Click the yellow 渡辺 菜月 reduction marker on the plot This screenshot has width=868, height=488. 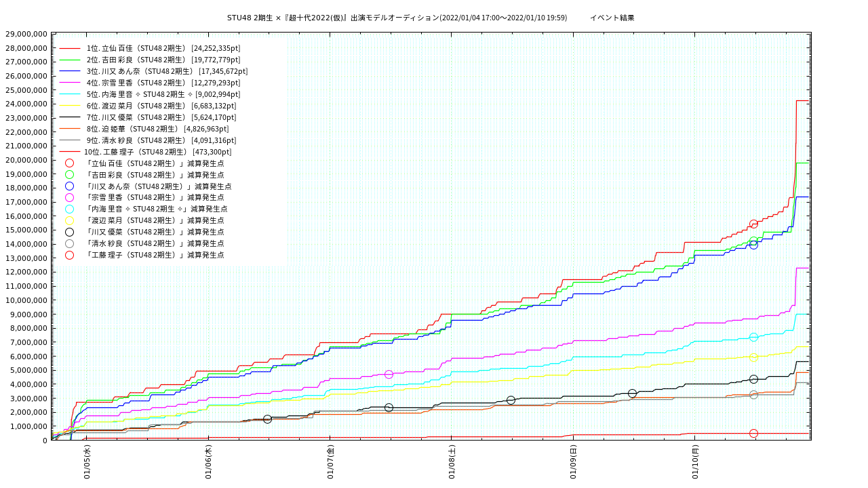(x=753, y=357)
